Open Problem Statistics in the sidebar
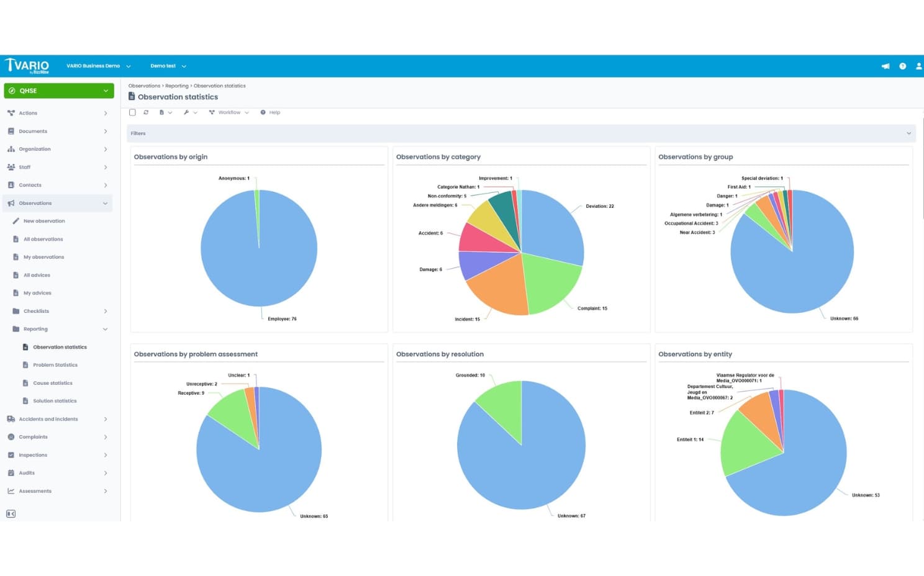This screenshot has width=924, height=576. point(55,365)
